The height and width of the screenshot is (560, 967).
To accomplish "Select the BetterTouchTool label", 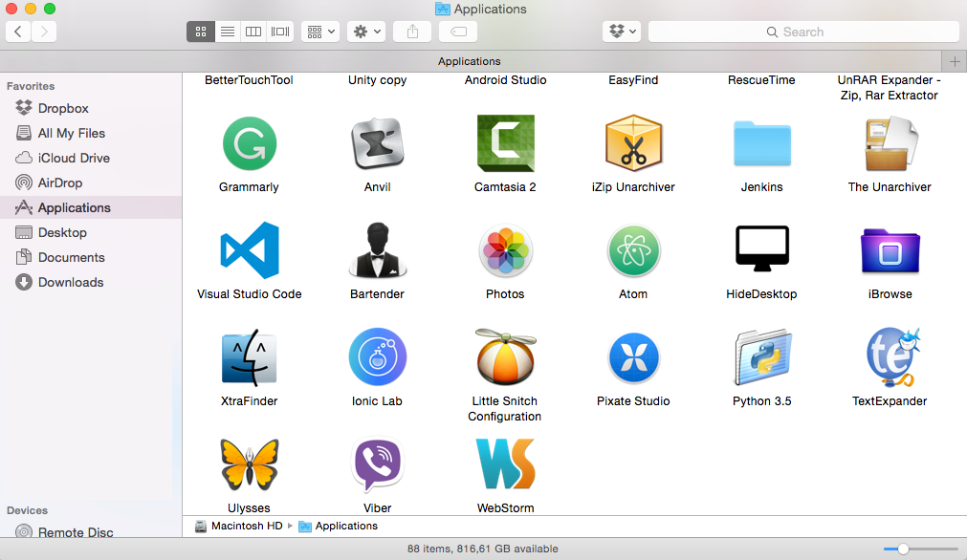I will pos(249,80).
